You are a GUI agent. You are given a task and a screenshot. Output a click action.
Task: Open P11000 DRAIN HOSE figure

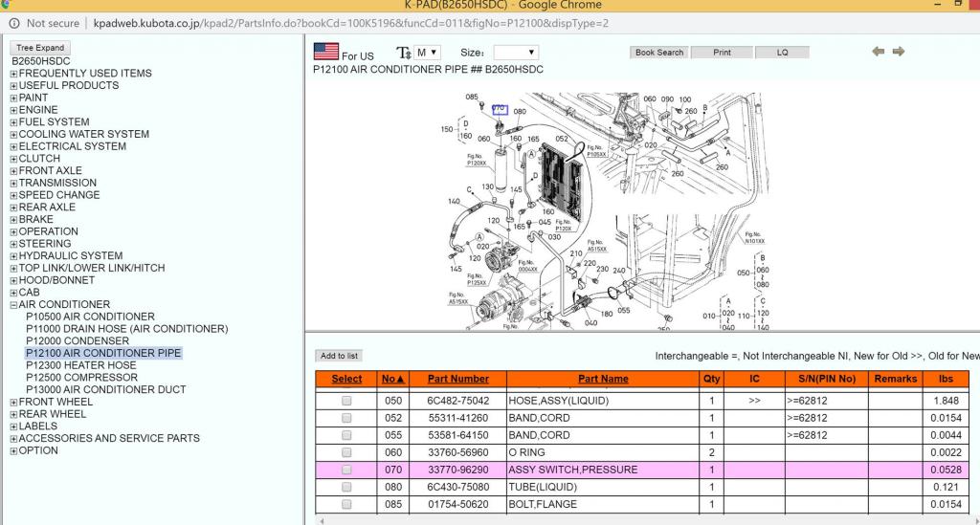(127, 328)
